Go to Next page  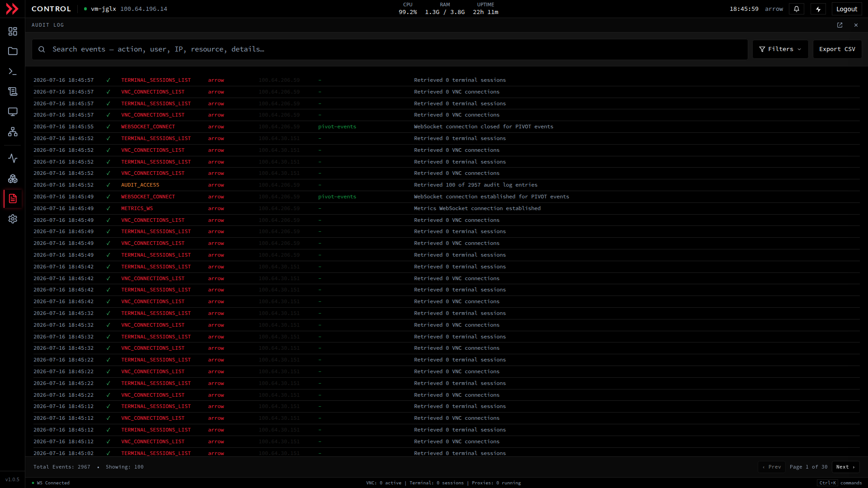pos(845,467)
